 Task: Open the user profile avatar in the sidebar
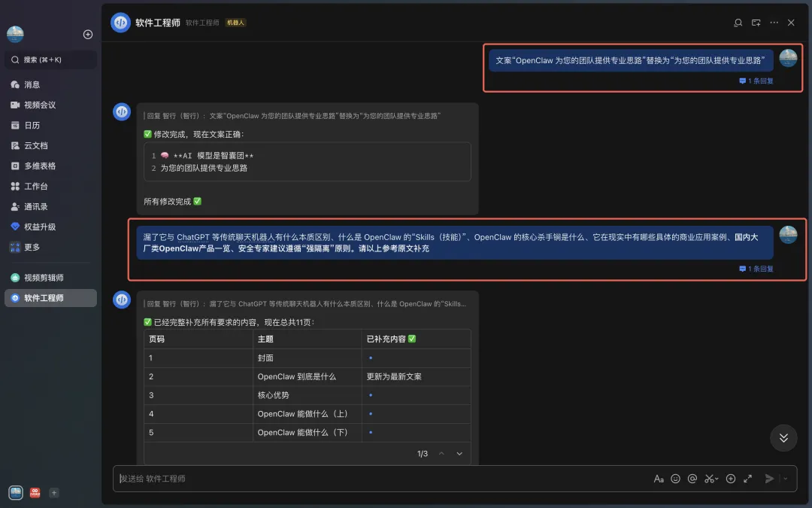pyautogui.click(x=15, y=34)
